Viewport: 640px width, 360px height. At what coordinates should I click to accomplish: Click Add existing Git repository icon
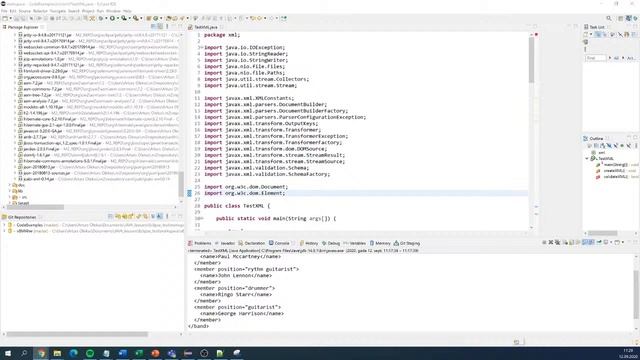[117, 217]
